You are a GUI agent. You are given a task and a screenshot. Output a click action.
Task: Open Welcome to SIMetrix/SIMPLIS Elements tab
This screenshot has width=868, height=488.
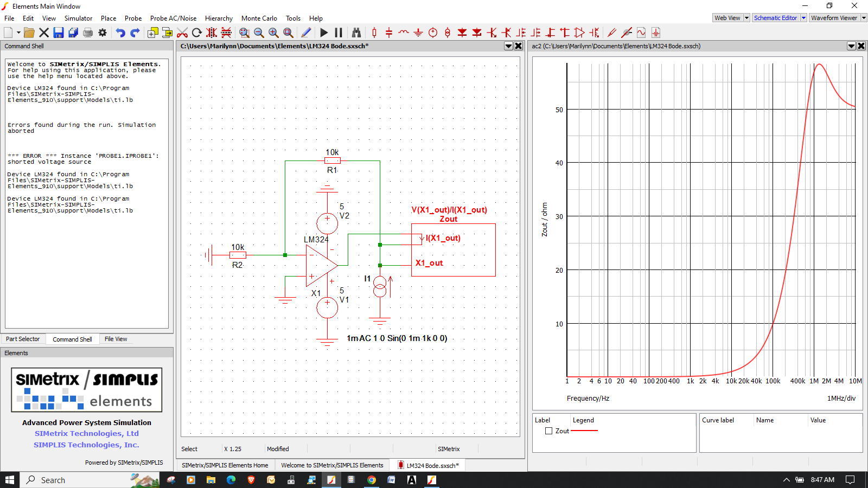click(332, 465)
